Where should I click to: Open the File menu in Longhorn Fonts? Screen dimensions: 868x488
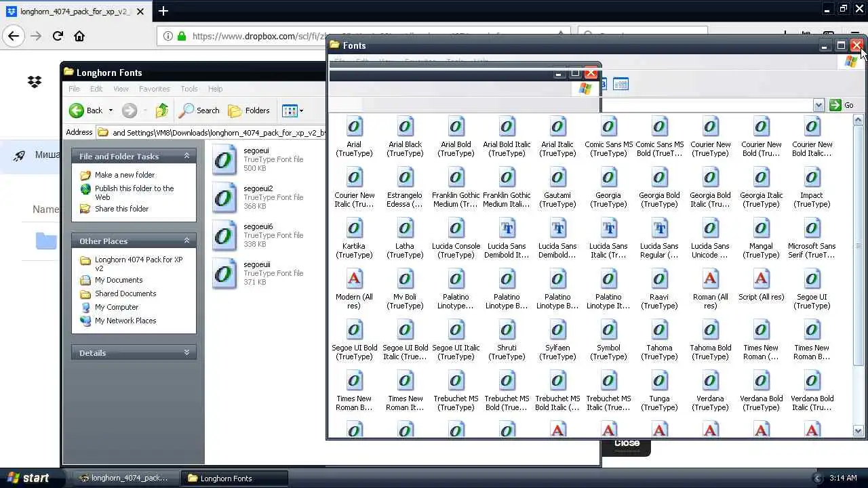coord(74,89)
